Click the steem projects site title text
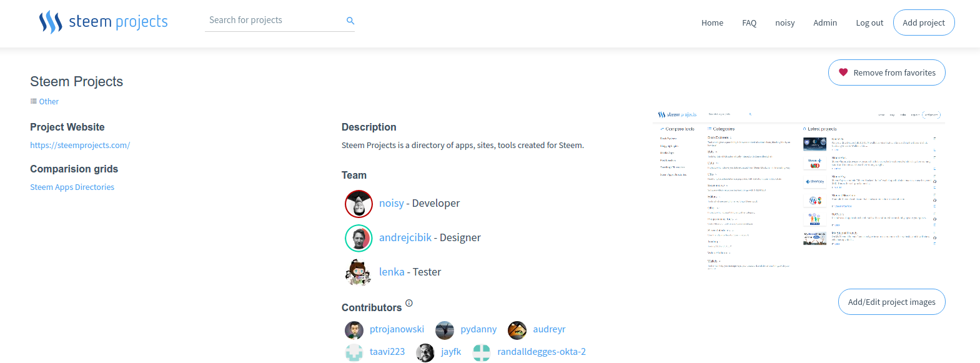Viewport: 980px width, 363px height. 118,22
